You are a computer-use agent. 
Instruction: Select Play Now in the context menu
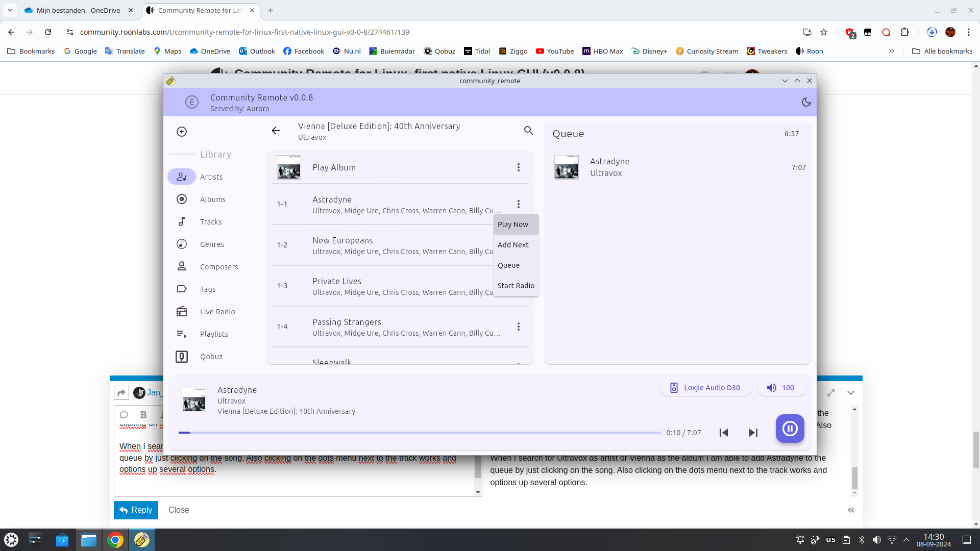[x=516, y=224]
